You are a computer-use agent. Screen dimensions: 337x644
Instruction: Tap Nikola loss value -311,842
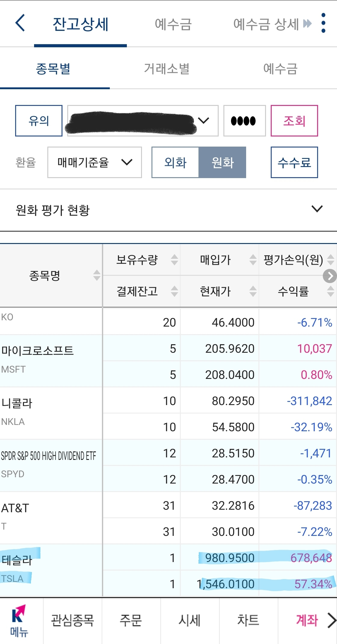pos(310,401)
